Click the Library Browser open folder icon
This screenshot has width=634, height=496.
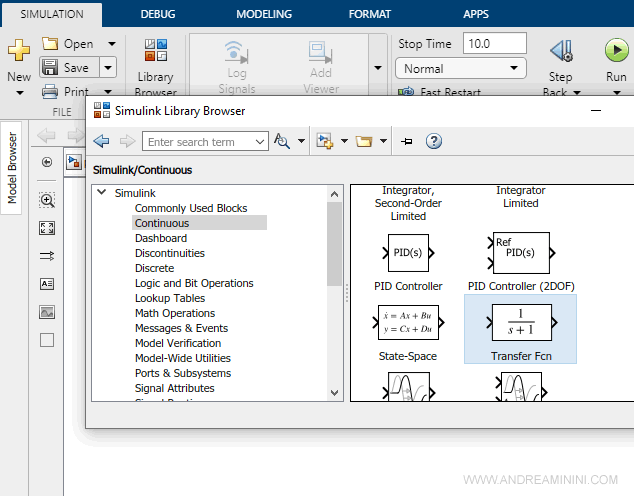click(363, 141)
